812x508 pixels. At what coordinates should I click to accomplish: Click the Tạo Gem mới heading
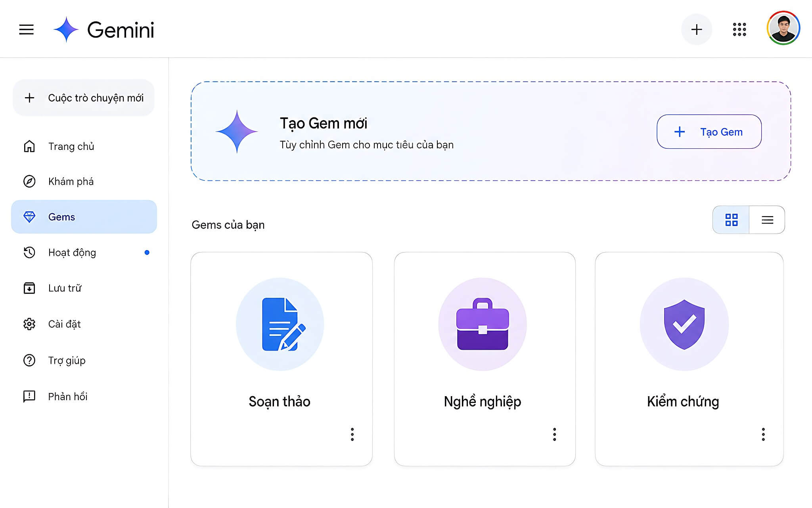point(324,123)
